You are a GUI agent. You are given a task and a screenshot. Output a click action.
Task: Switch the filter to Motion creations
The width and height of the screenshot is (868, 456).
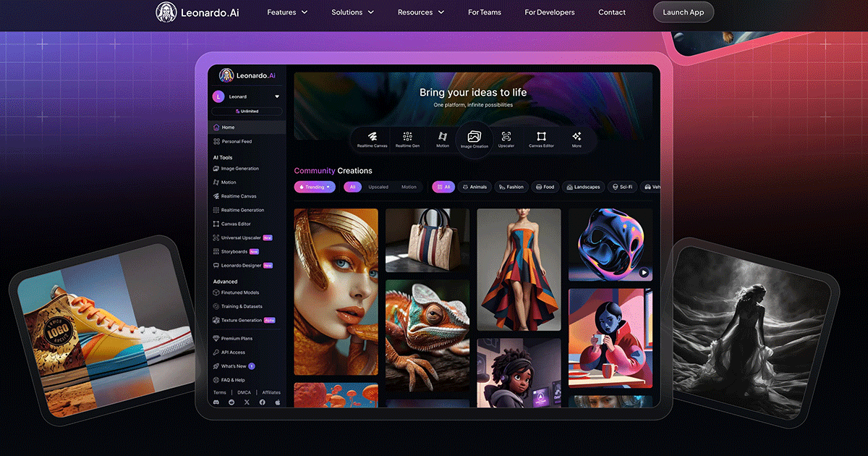[x=409, y=187]
